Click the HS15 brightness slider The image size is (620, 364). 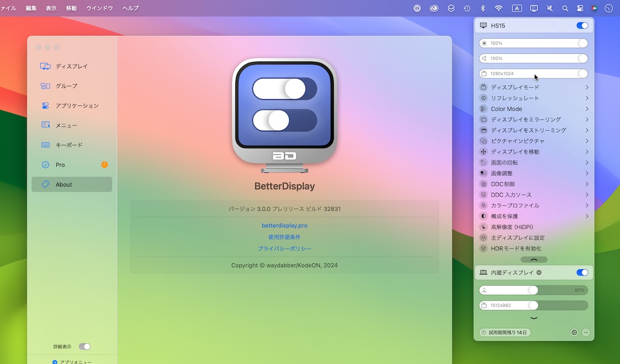point(533,43)
